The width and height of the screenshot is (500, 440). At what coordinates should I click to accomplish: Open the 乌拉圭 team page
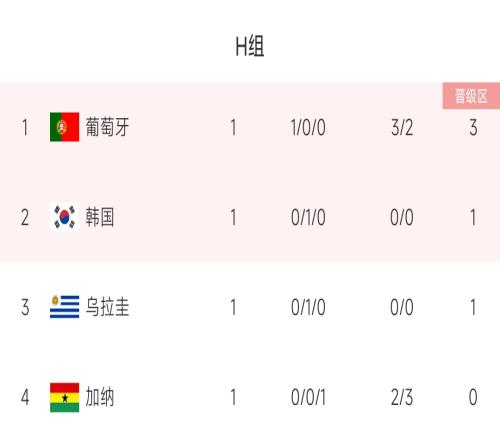[x=107, y=307]
